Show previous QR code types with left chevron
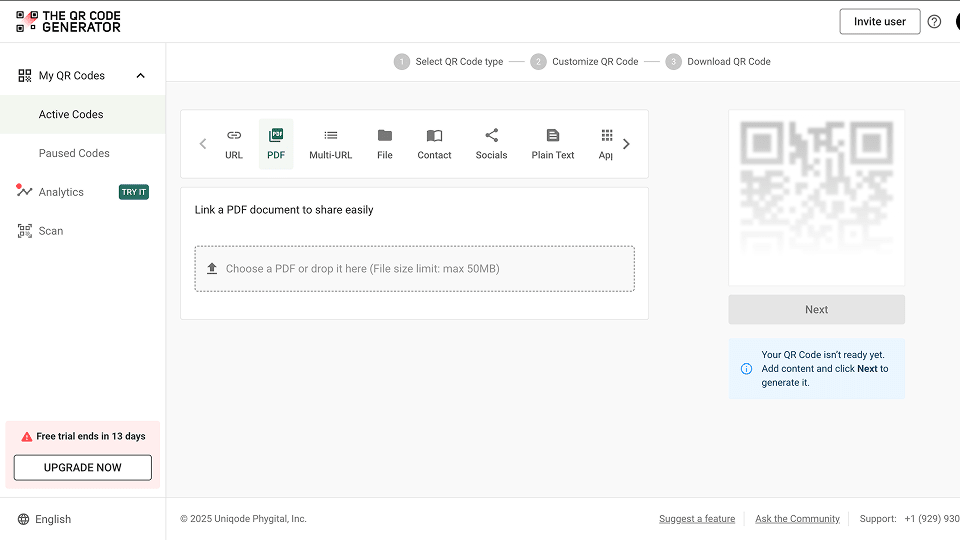Screen dimensions: 960x540 tap(203, 144)
